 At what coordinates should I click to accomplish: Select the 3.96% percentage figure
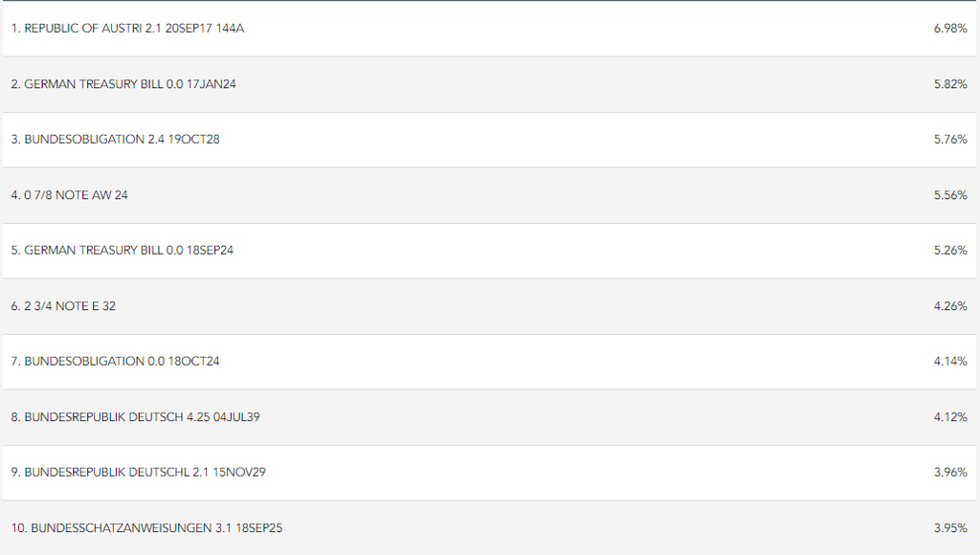pyautogui.click(x=950, y=473)
